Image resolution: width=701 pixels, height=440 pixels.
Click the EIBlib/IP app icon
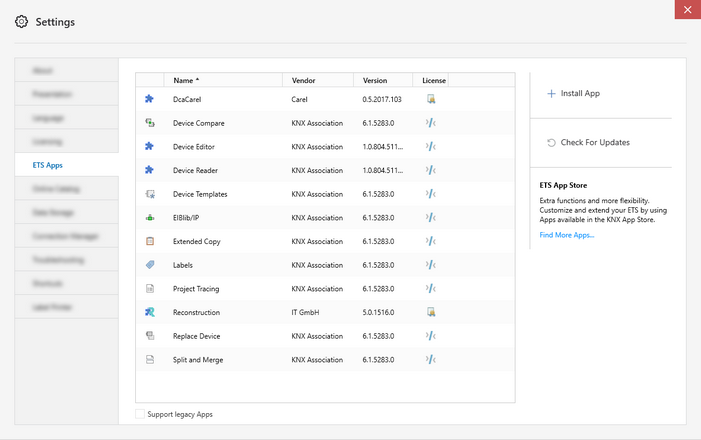click(x=150, y=217)
